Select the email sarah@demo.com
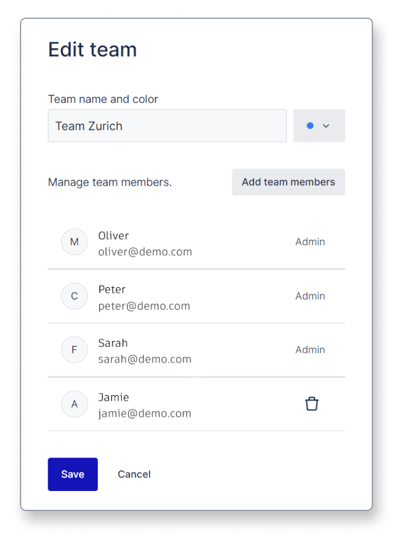The height and width of the screenshot is (538, 393). tap(145, 359)
